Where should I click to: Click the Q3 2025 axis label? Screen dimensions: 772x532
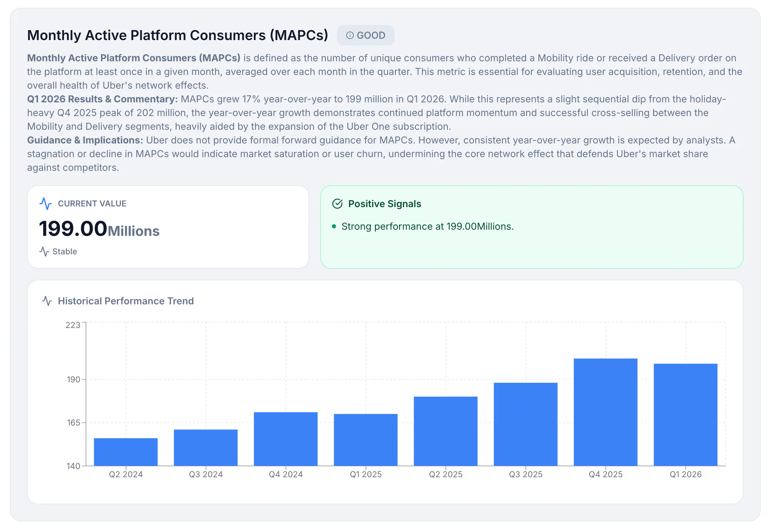(x=526, y=474)
